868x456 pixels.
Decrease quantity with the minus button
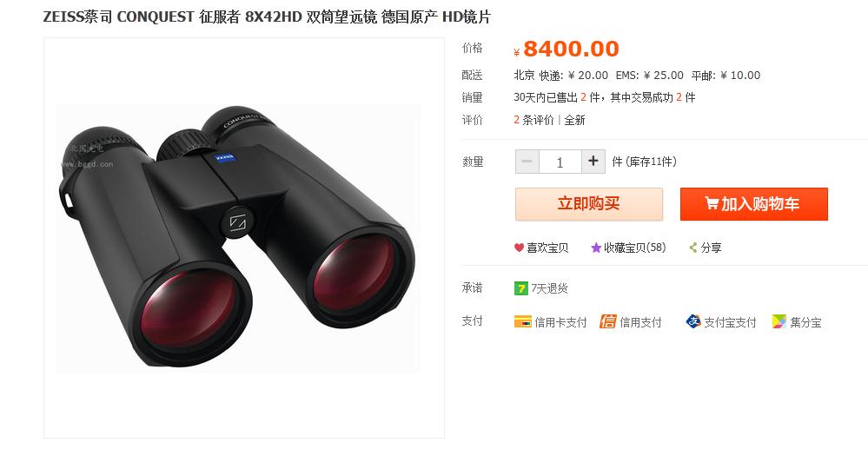527,162
